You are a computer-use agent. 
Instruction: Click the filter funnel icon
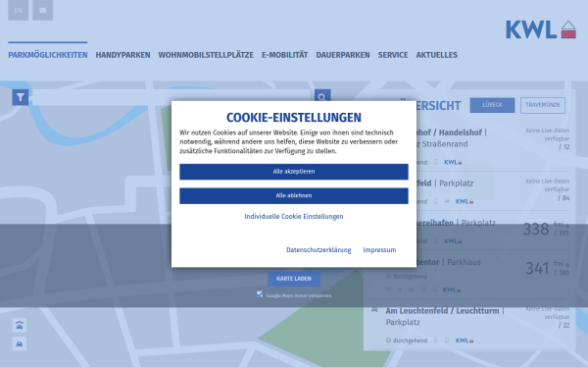[x=21, y=97]
